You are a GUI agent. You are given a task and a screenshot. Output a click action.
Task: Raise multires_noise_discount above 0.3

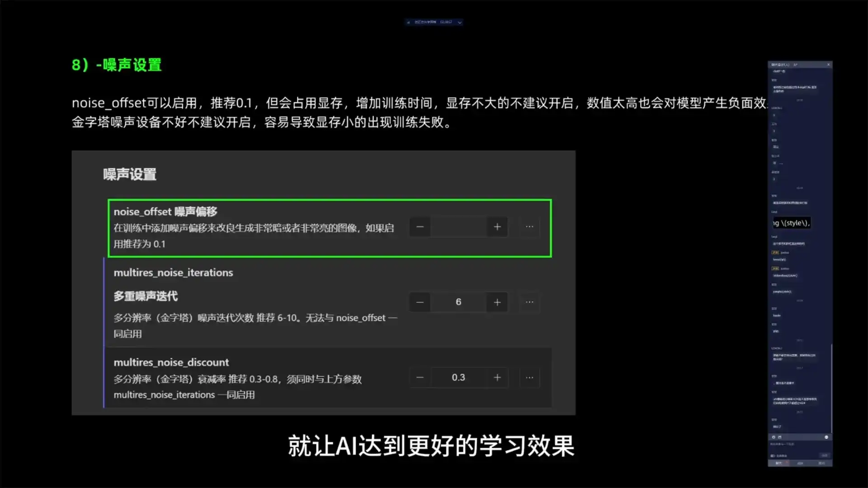click(x=496, y=377)
